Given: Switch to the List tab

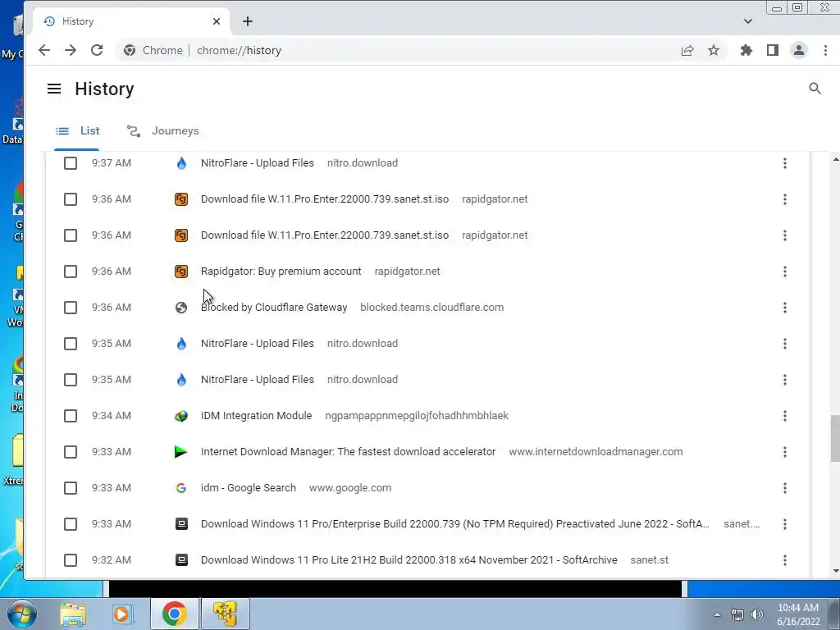Looking at the screenshot, I should click(x=78, y=130).
